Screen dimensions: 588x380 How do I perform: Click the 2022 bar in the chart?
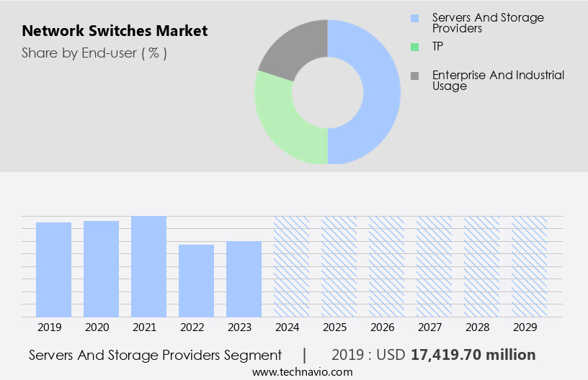[197, 281]
